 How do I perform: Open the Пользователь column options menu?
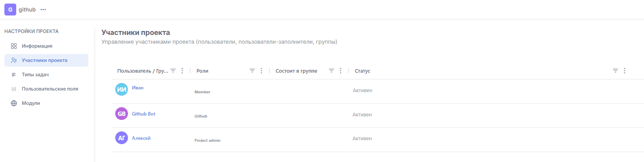[182, 71]
